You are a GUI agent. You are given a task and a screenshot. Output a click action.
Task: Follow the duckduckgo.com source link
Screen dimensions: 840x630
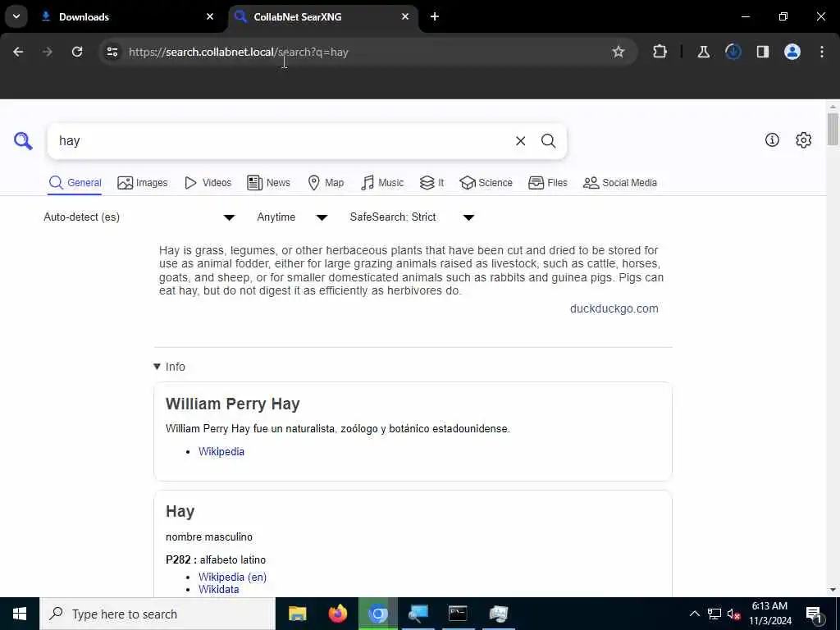pos(614,308)
